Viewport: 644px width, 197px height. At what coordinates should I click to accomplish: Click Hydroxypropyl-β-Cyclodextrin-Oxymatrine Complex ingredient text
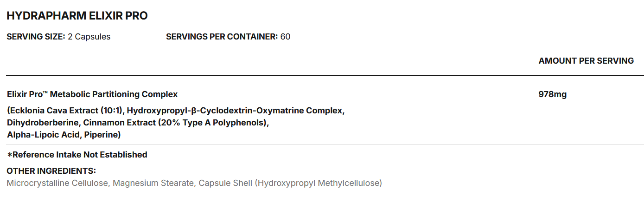(x=236, y=111)
